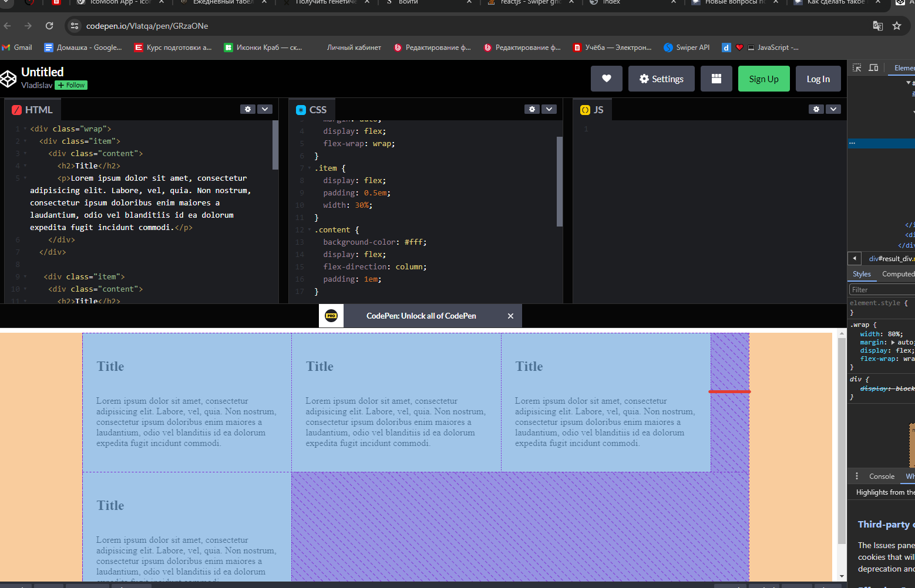Follow Vladislav with the Follow button
Screen dimensions: 915x588
click(x=71, y=85)
